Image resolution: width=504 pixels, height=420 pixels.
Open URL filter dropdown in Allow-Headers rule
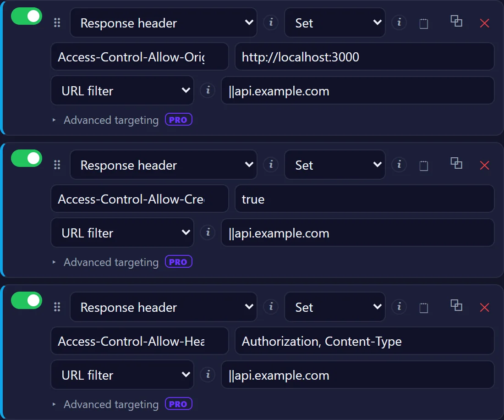coord(122,375)
